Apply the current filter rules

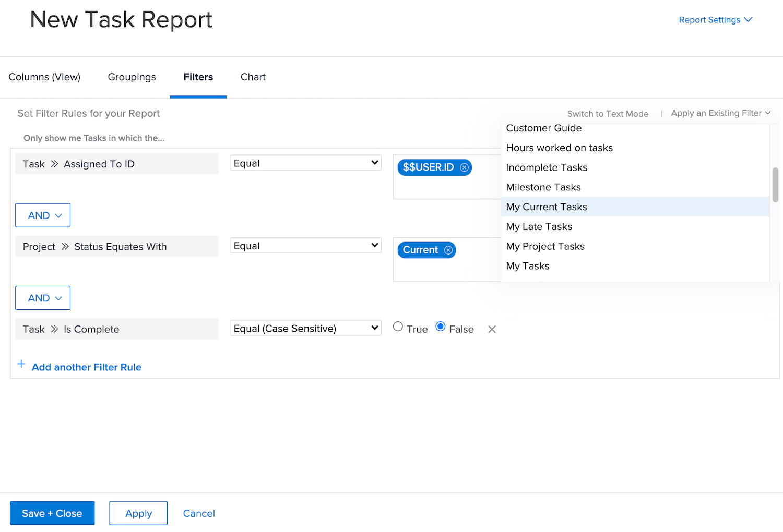click(x=138, y=513)
